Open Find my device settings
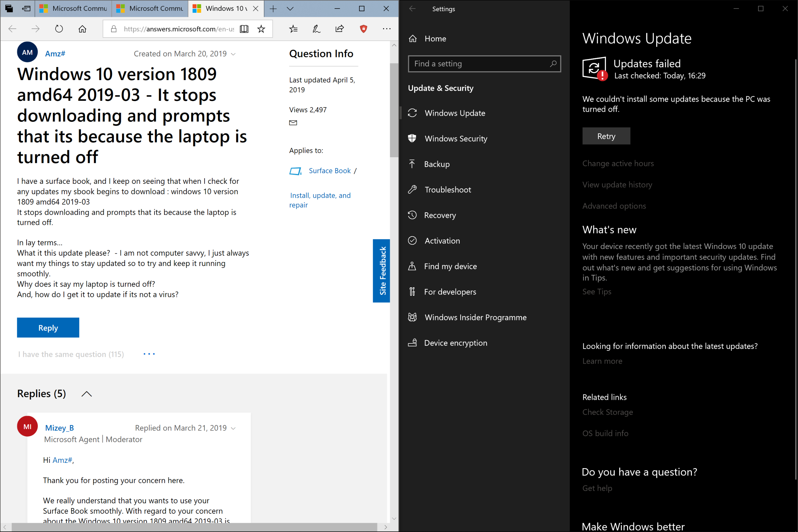Screen dimensions: 798x532 484,266
